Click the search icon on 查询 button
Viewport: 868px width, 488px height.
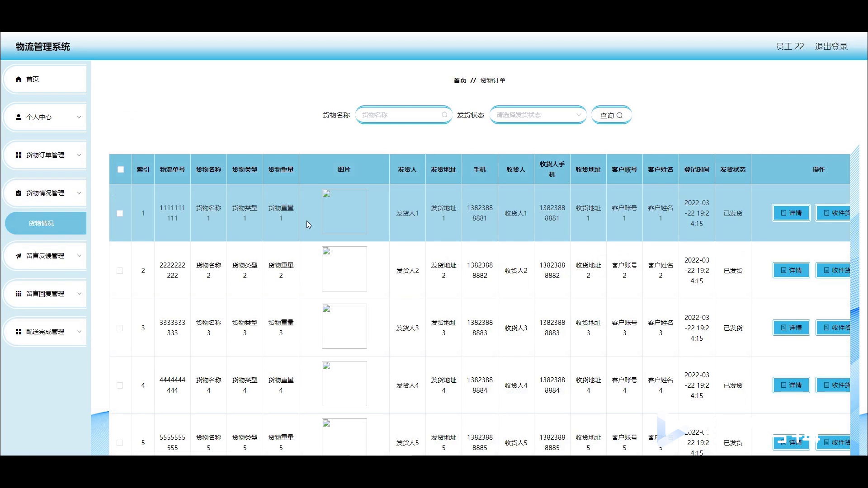[x=620, y=116]
